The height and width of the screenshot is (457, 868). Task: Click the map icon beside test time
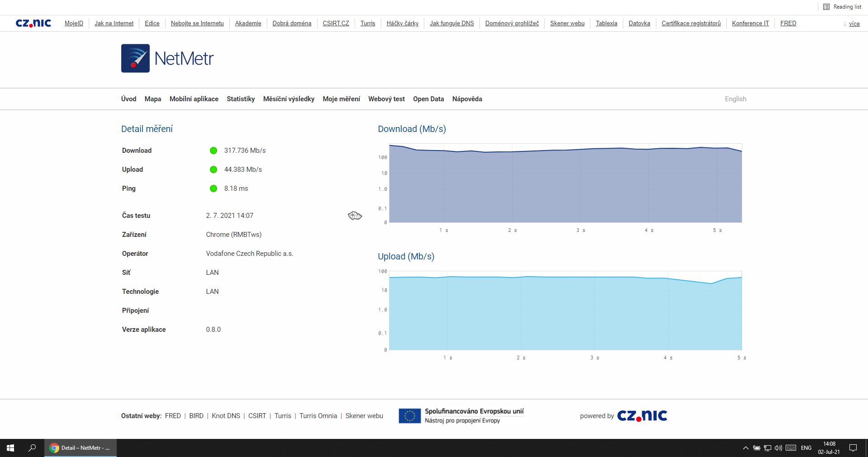[355, 216]
